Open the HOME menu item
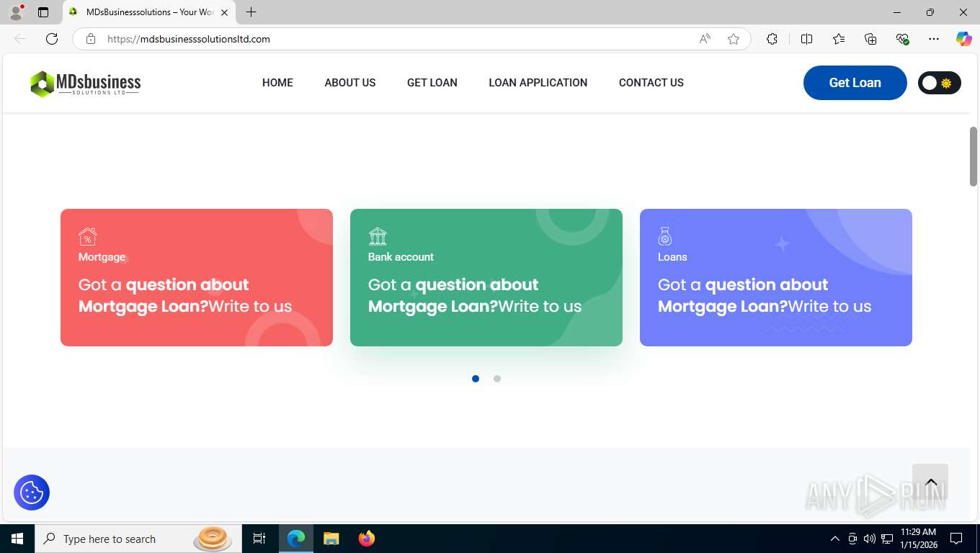This screenshot has height=553, width=980. click(277, 83)
